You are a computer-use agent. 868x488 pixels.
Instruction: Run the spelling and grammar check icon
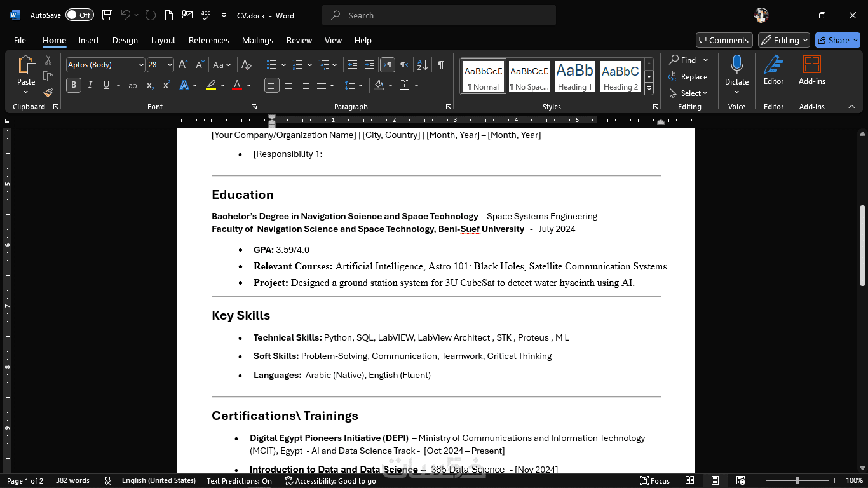point(205,15)
